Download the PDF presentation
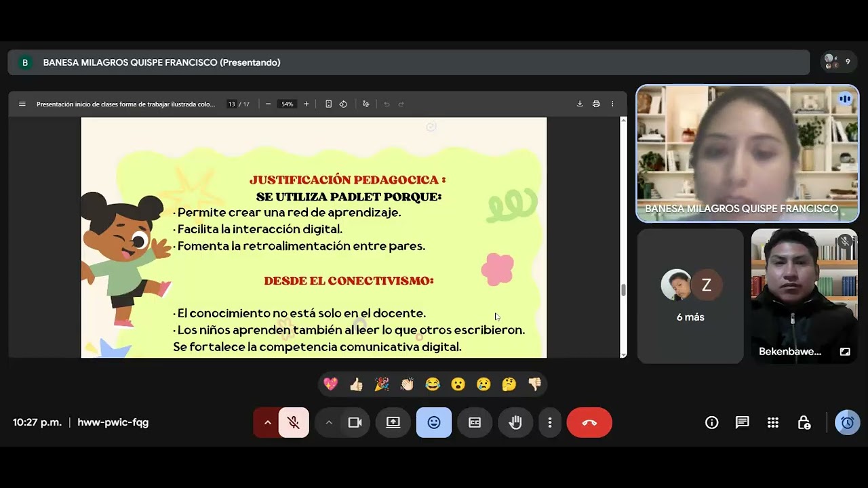868x488 pixels. (580, 104)
